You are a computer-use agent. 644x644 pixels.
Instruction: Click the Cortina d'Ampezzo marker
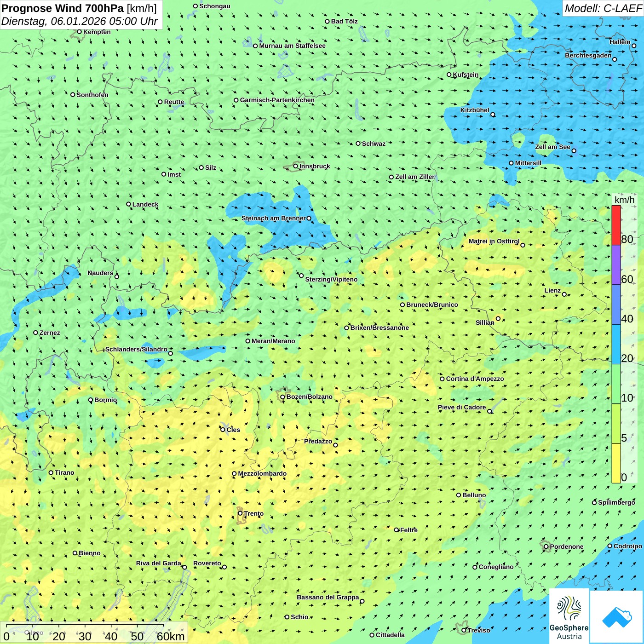point(442,379)
